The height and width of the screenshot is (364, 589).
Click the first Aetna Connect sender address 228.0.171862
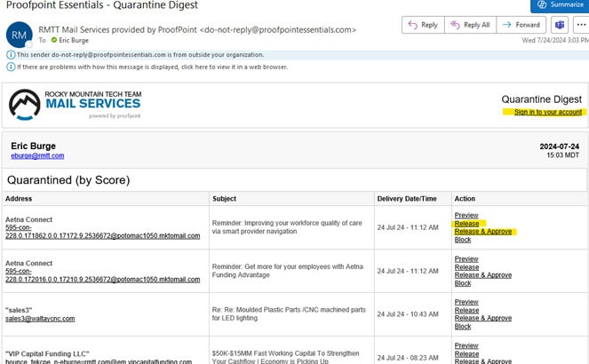click(x=102, y=232)
